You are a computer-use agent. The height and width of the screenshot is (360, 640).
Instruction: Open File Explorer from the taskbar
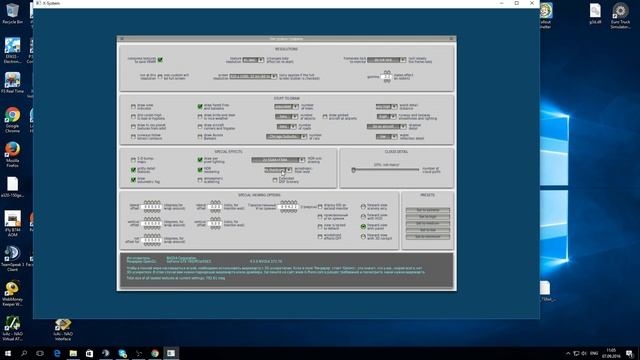pos(73,353)
